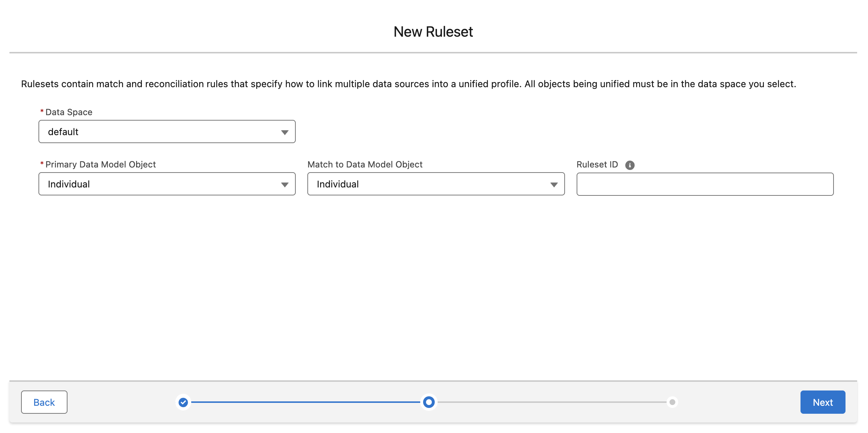Open the Primary Data Model Object dropdown
Image resolution: width=868 pixels, height=433 pixels.
[167, 184]
